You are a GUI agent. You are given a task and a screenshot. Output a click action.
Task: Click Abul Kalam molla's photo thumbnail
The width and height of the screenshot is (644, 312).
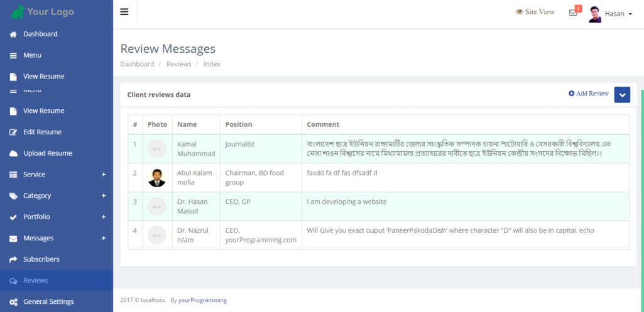click(157, 178)
